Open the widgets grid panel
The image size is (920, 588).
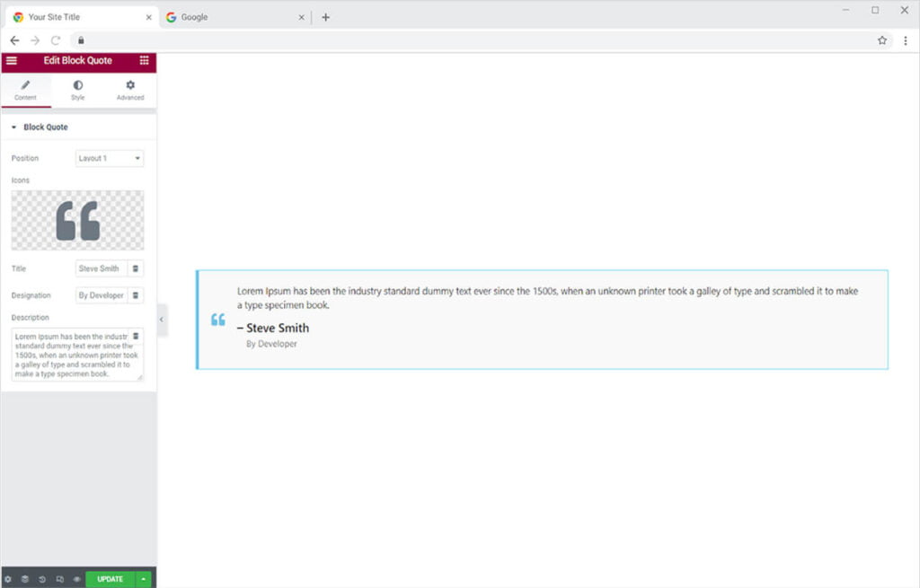pos(144,60)
